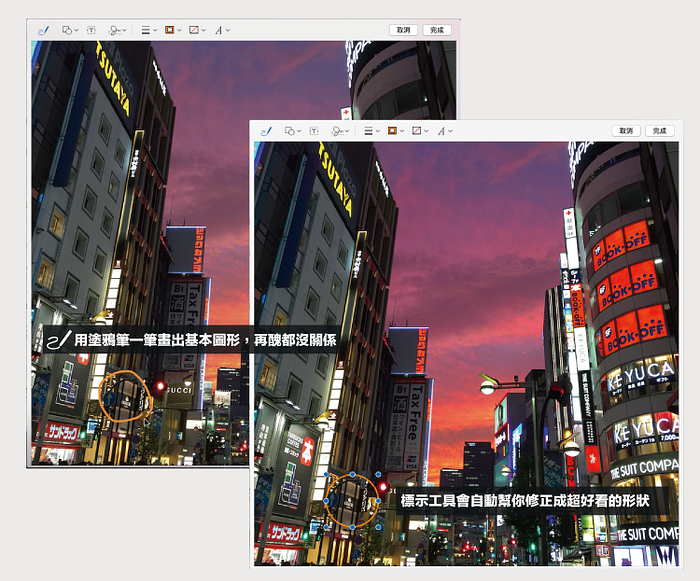
Task: Open the Signature tool in the front window
Action: 340,131
